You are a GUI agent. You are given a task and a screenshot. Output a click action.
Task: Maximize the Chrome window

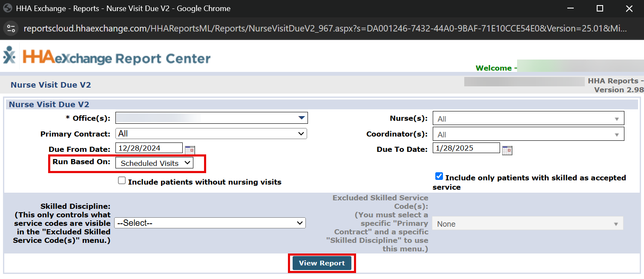tap(600, 9)
